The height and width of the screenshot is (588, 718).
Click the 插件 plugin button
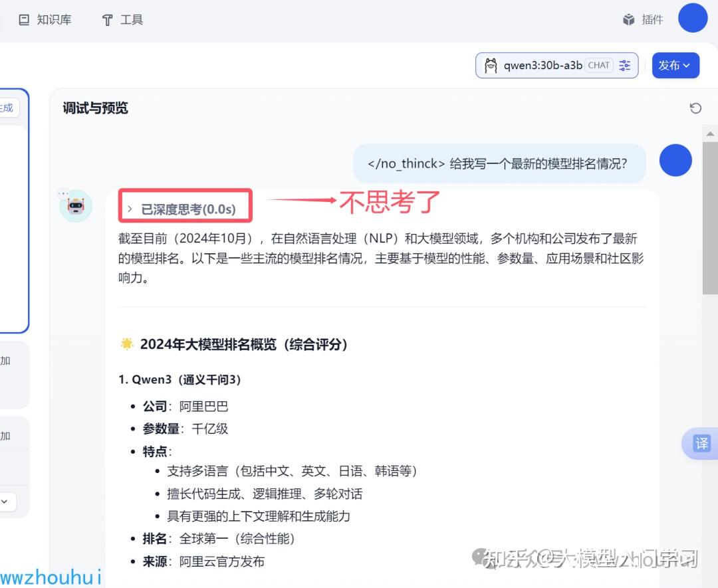click(x=643, y=20)
